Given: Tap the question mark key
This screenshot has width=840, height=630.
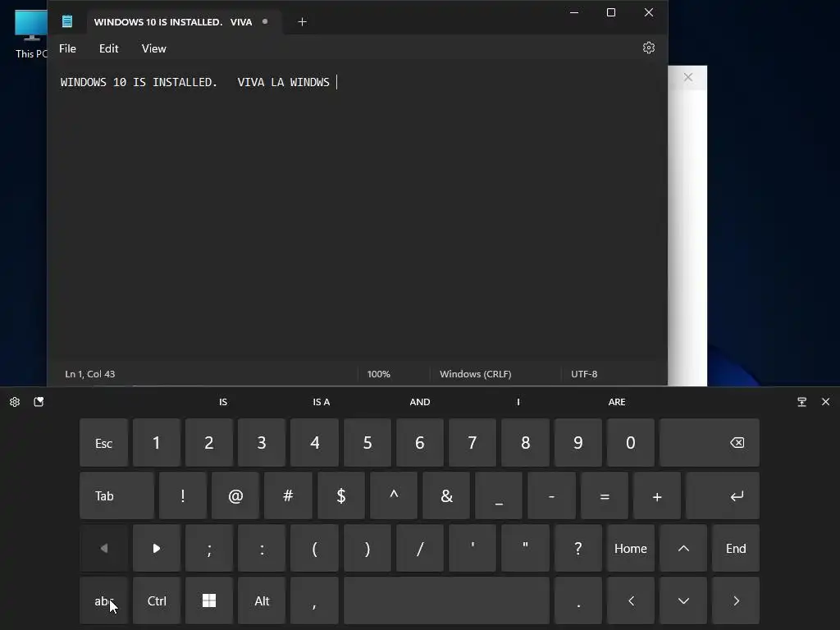Looking at the screenshot, I should click(578, 548).
